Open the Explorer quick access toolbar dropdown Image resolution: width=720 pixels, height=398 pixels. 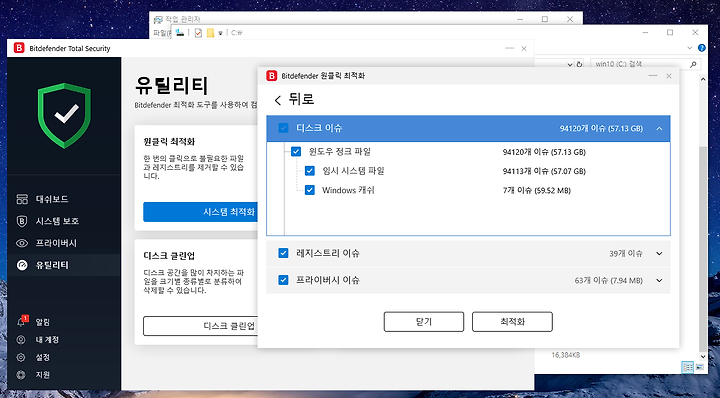tap(220, 33)
